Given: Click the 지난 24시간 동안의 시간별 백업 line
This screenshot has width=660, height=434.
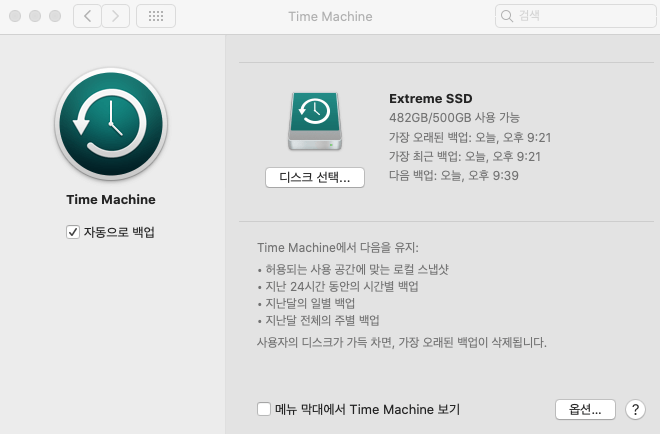Looking at the screenshot, I should point(338,287).
